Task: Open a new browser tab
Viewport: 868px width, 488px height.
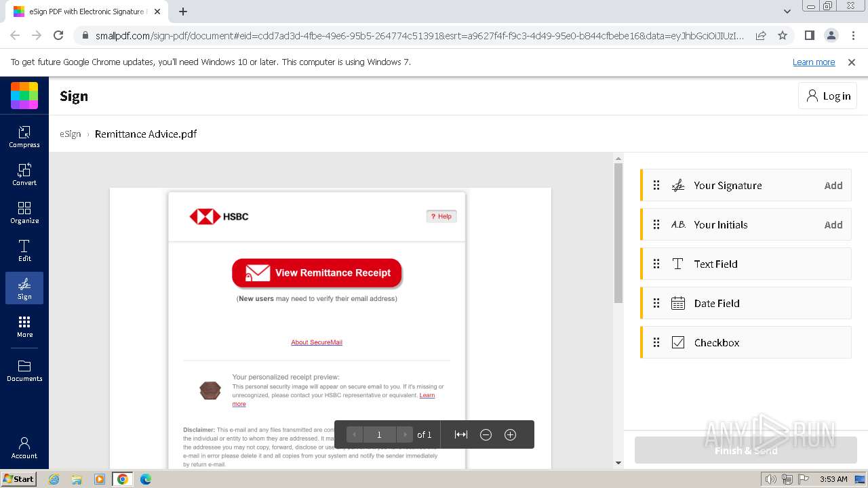Action: tap(183, 12)
